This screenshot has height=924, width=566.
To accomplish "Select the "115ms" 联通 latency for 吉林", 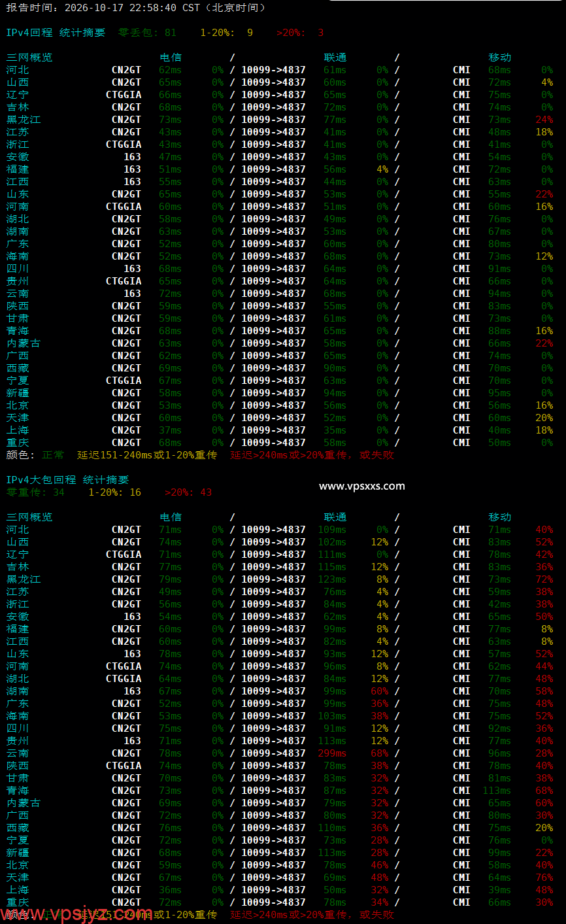I will [332, 567].
